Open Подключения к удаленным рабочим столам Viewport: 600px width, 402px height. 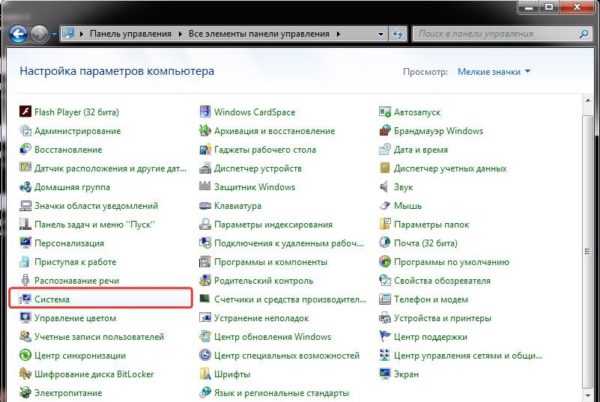click(x=281, y=243)
